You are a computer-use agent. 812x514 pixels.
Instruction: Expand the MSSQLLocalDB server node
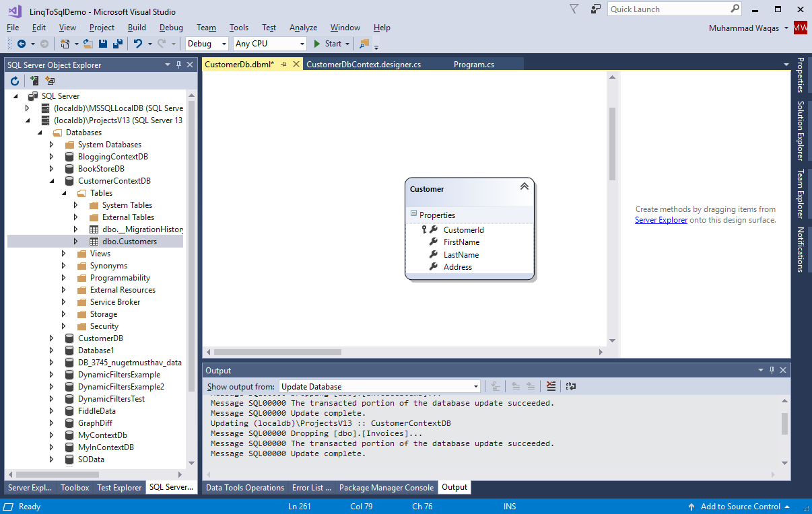click(28, 108)
